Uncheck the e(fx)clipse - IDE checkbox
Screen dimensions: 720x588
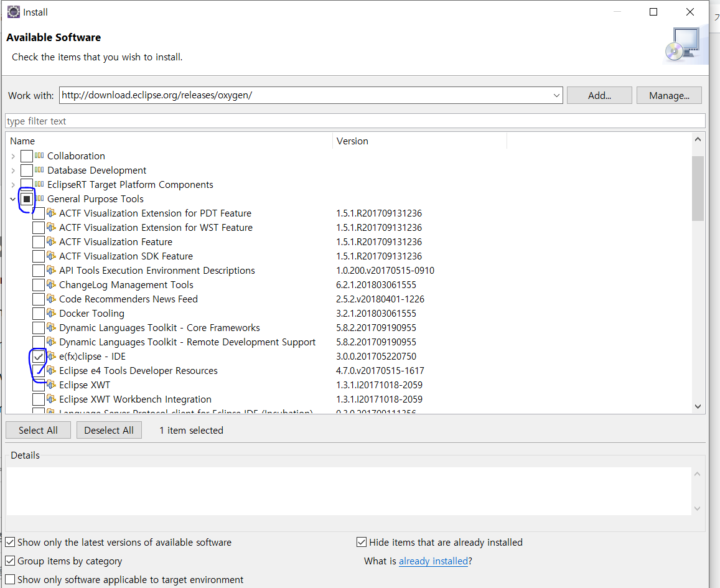click(x=39, y=357)
